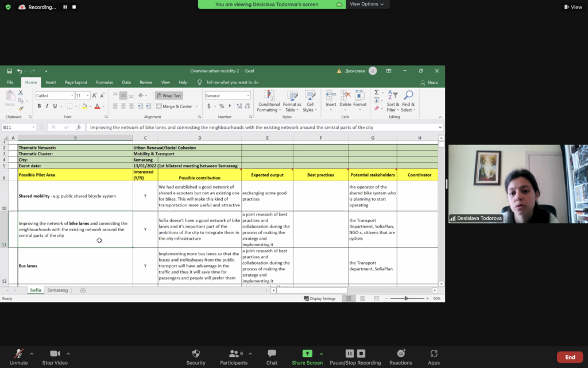Click the Share button in Excel
This screenshot has width=588, height=368.
pos(429,82)
